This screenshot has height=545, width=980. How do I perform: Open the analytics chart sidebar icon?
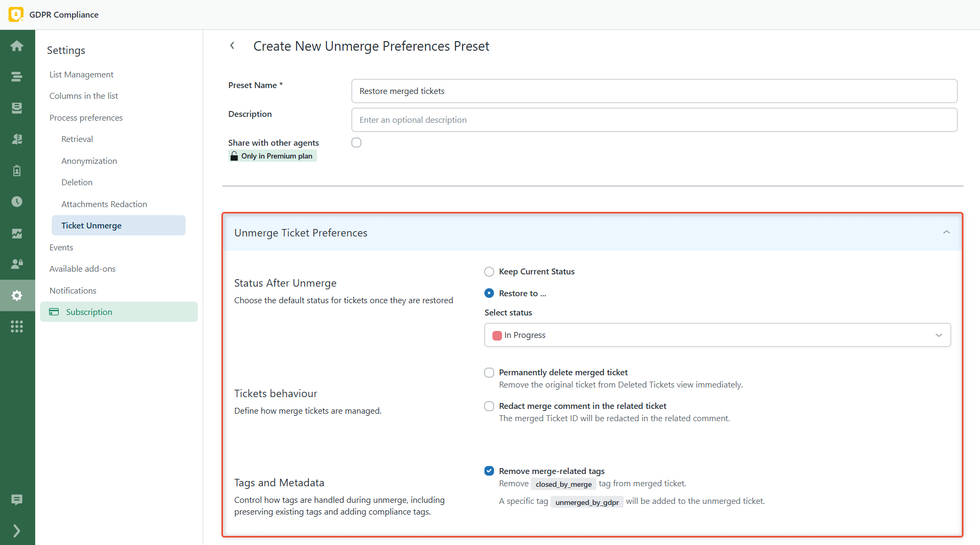17,233
